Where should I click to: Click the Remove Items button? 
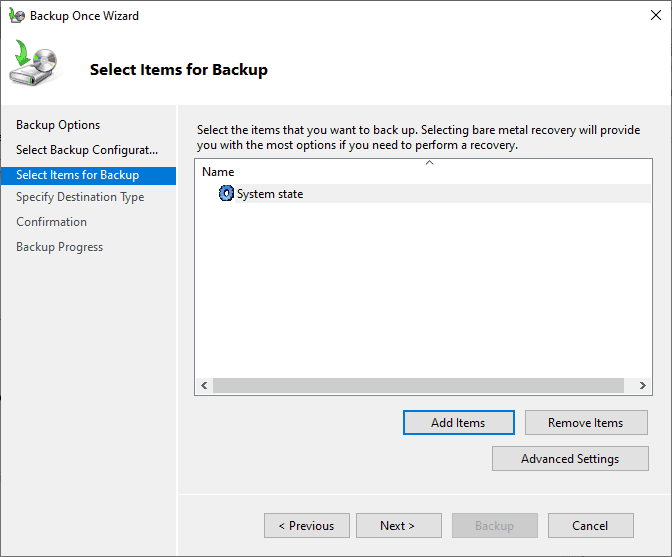[585, 423]
